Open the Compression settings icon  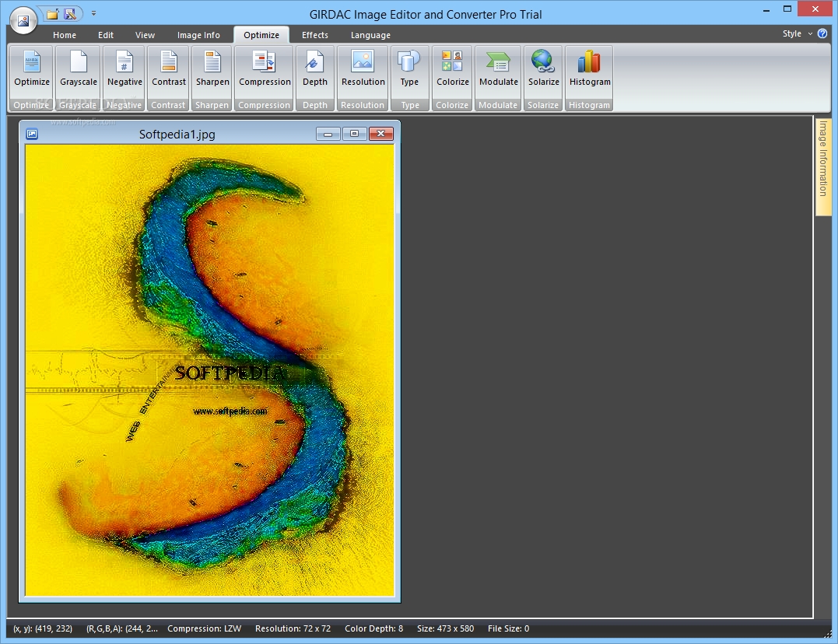click(x=265, y=68)
